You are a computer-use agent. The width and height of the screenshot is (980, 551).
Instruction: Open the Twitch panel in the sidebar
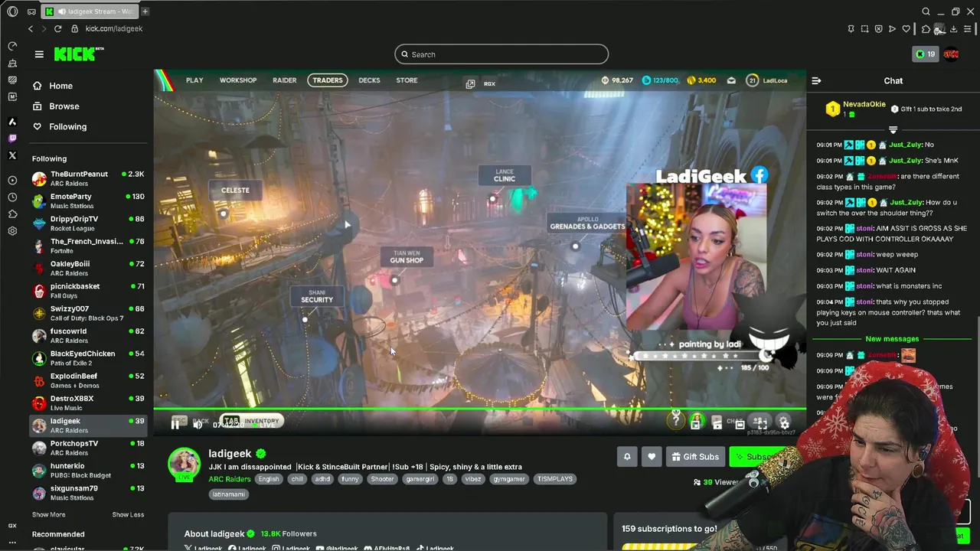(x=12, y=139)
